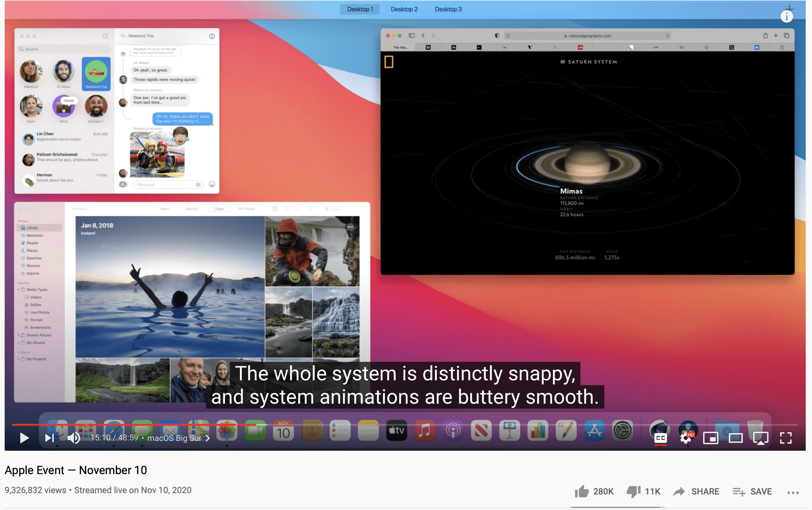Switch to theater mode
The width and height of the screenshot is (812, 510).
(736, 438)
